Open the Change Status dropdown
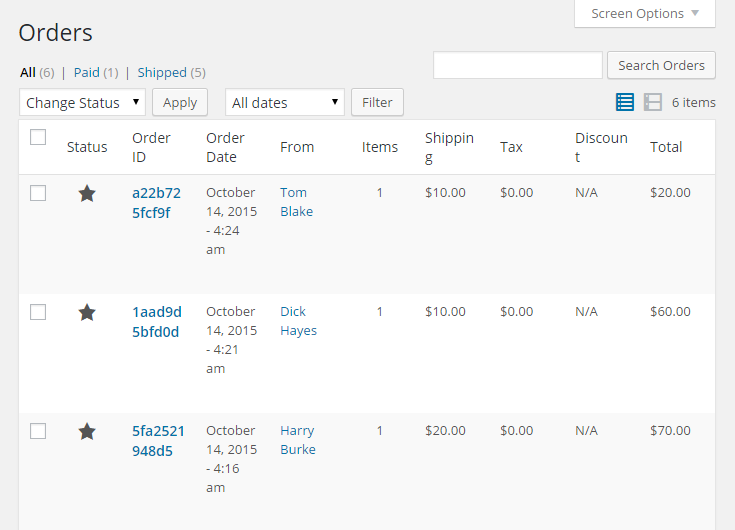This screenshot has width=735, height=530. [82, 102]
